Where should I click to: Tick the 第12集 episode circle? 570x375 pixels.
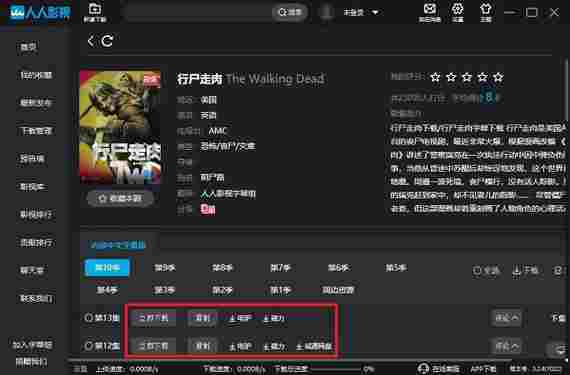[x=88, y=346]
